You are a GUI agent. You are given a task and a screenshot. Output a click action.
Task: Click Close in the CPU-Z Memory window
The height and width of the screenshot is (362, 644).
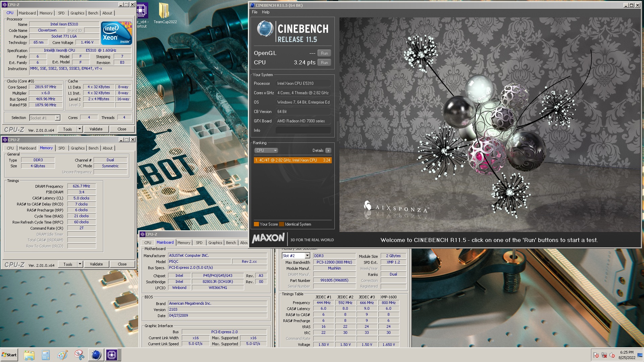point(122,264)
